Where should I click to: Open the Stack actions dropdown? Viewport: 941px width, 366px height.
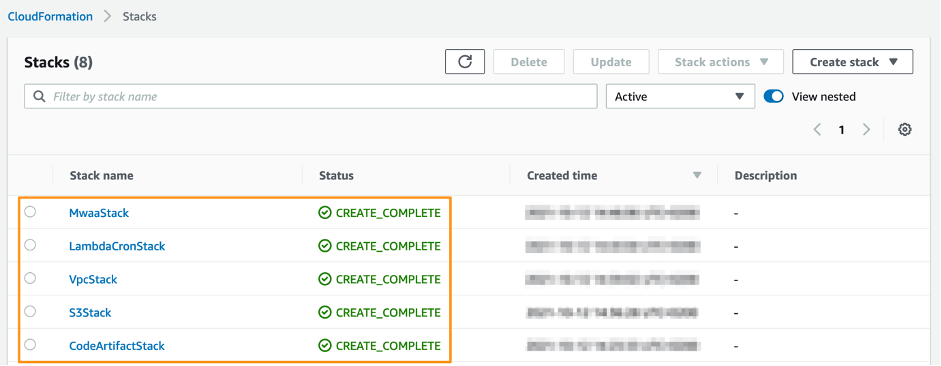(721, 62)
